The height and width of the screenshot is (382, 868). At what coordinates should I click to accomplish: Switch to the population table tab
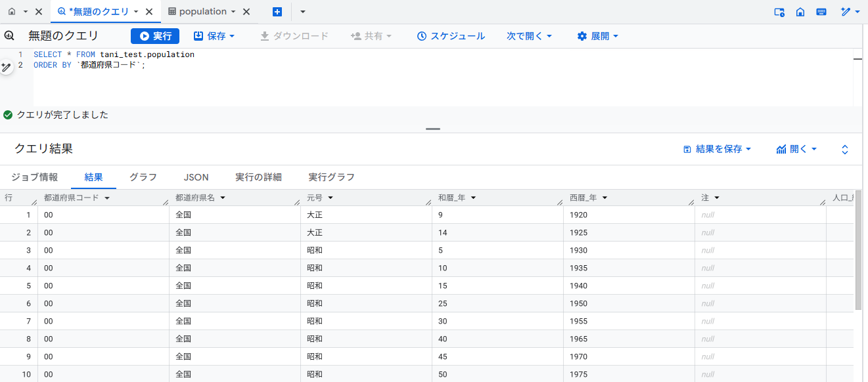[x=202, y=12]
